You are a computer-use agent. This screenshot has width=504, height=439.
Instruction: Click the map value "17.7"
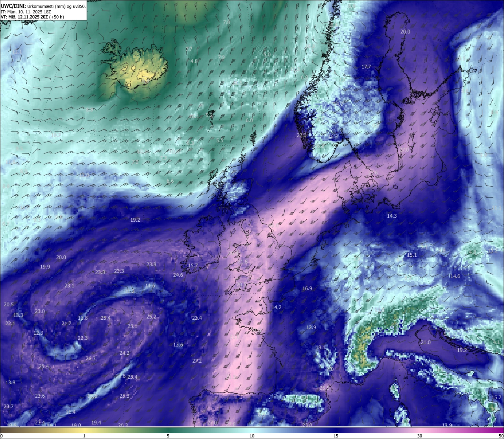click(366, 67)
